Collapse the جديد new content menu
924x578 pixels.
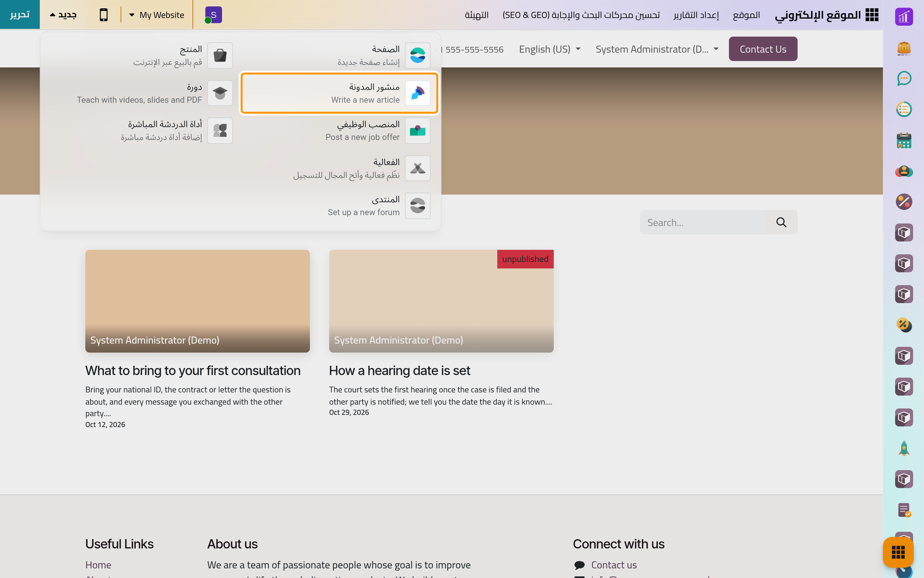click(63, 15)
